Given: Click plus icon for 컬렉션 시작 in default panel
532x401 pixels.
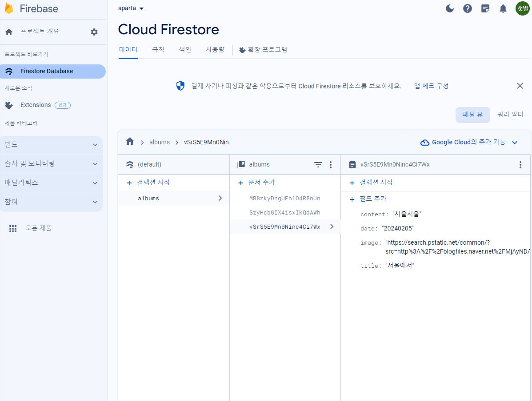Looking at the screenshot, I should click(129, 183).
